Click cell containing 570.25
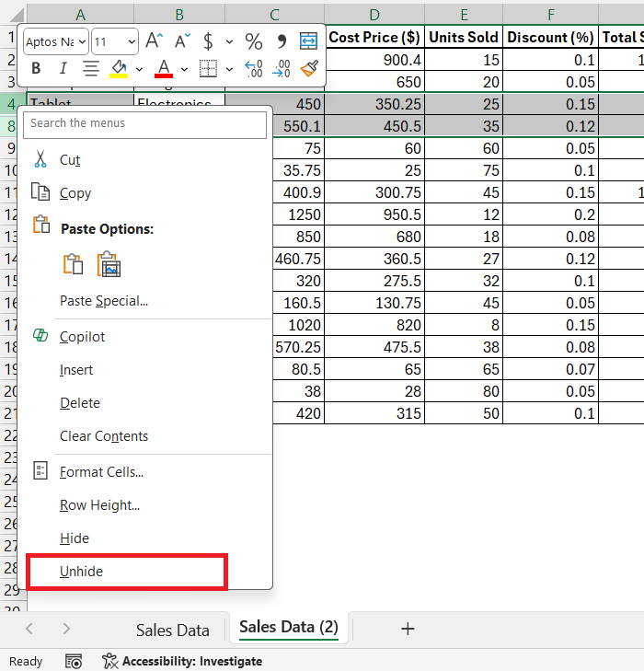 point(298,347)
